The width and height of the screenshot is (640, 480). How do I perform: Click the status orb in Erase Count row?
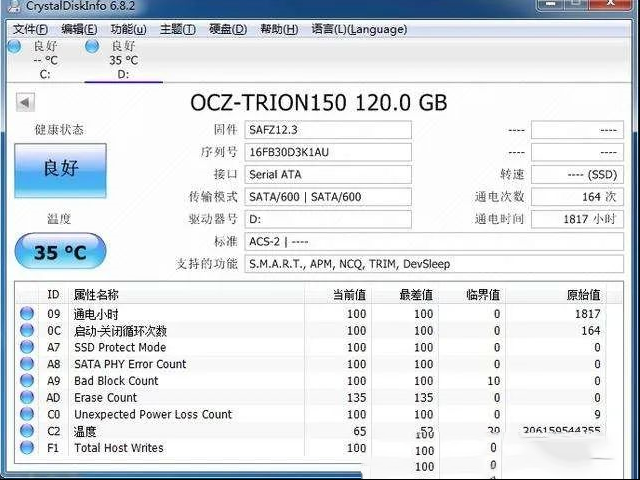pyautogui.click(x=27, y=397)
